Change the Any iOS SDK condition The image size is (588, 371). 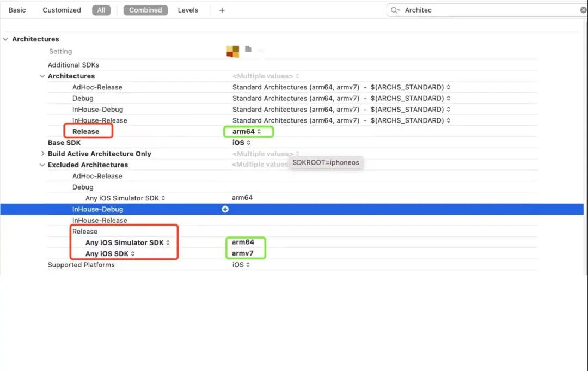tap(110, 254)
